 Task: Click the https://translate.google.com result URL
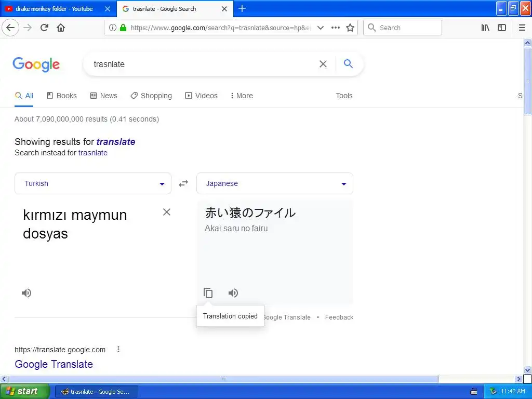click(x=60, y=350)
